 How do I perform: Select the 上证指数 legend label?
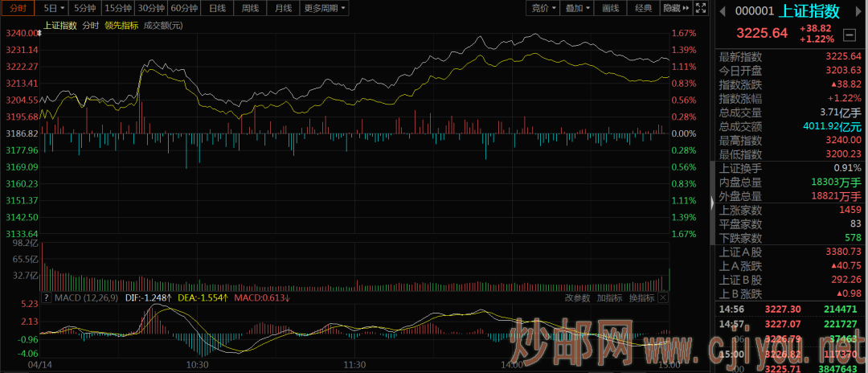[x=60, y=26]
